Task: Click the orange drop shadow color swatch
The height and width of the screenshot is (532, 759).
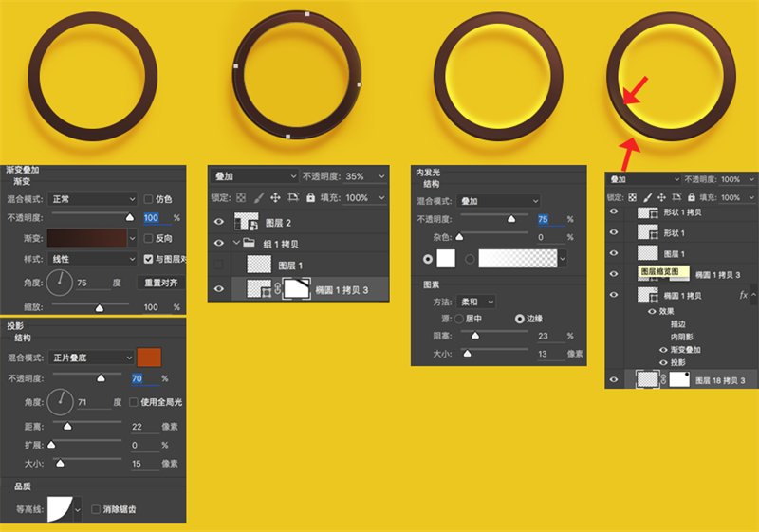Action: click(149, 358)
